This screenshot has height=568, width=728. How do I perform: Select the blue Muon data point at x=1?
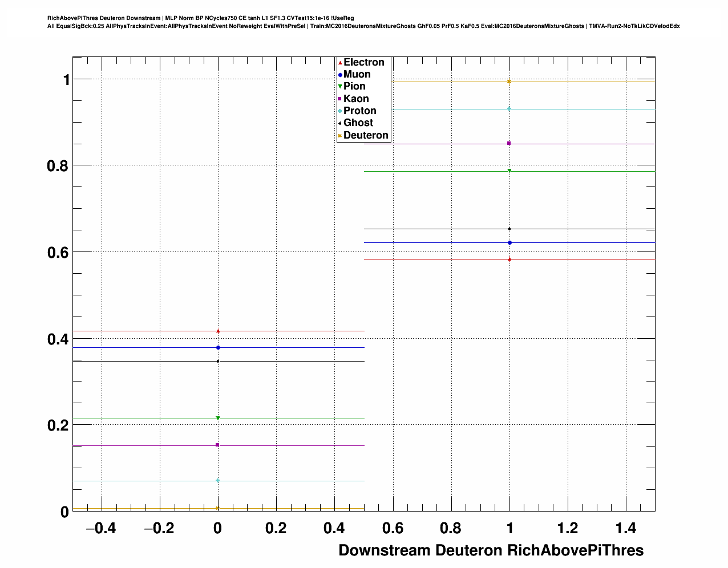click(509, 243)
